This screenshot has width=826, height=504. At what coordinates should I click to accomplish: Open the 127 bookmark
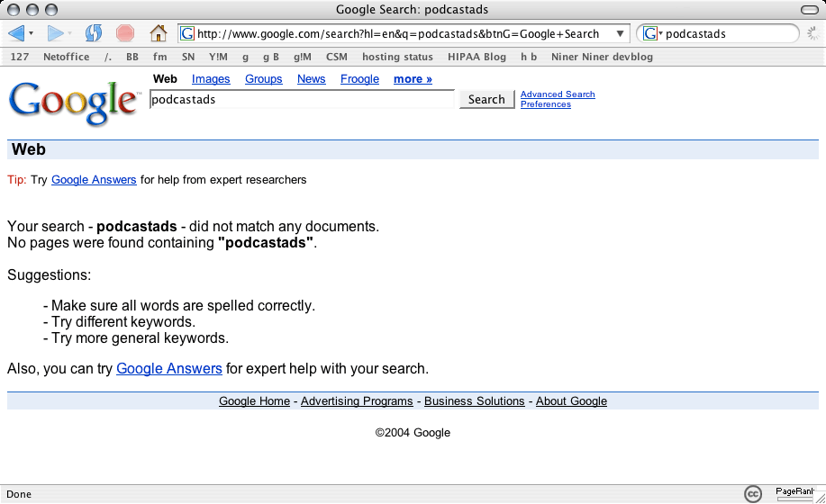click(x=20, y=57)
